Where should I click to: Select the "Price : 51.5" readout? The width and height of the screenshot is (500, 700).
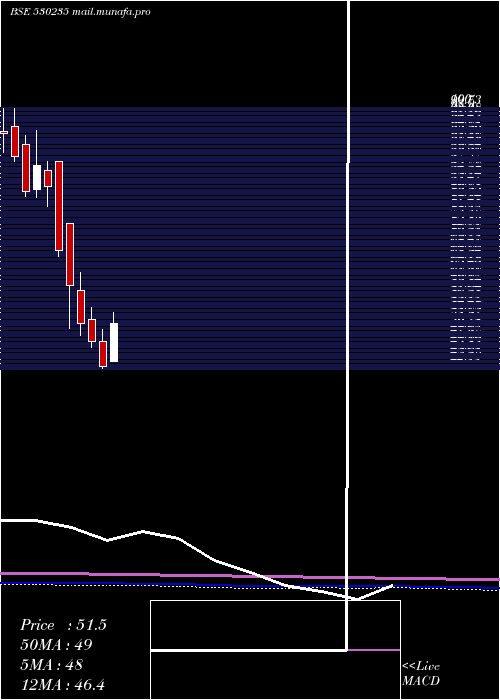[x=63, y=625]
